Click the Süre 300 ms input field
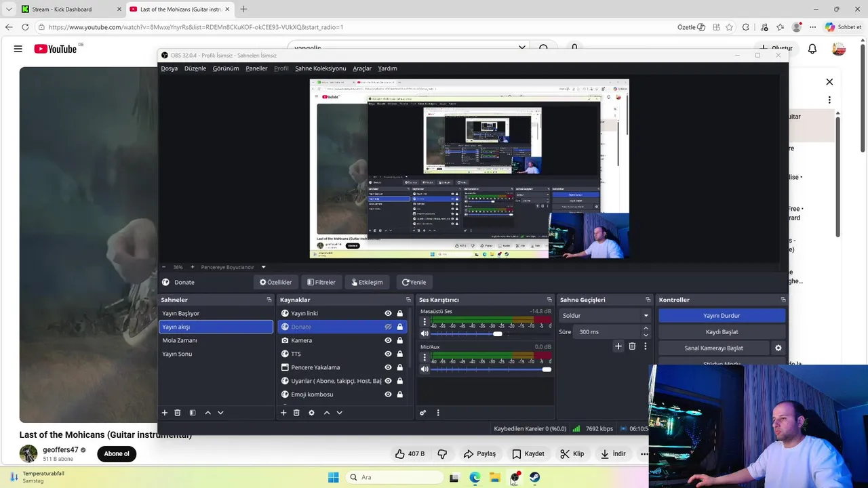This screenshot has width=868, height=488. 608,331
